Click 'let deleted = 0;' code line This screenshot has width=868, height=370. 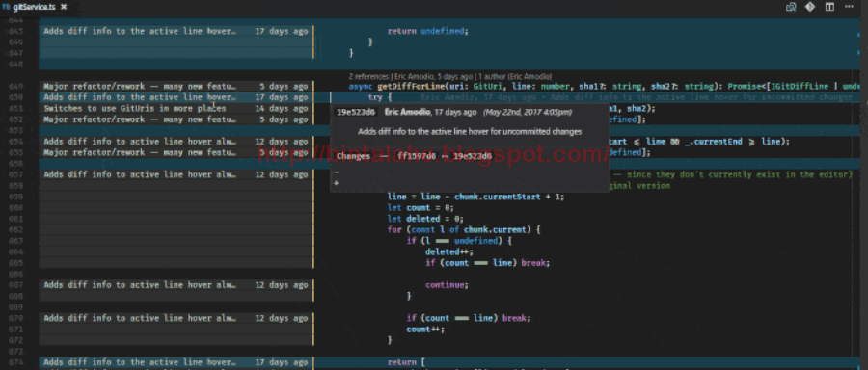coord(425,219)
